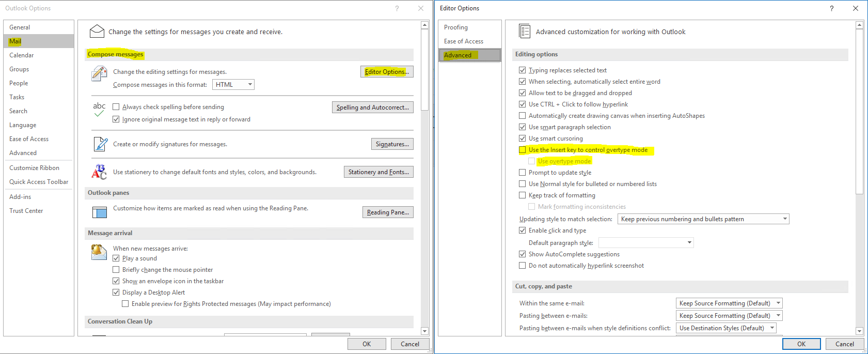Open Stationery and Fonts dialog
Screen dimensions: 868x354
[x=378, y=172]
